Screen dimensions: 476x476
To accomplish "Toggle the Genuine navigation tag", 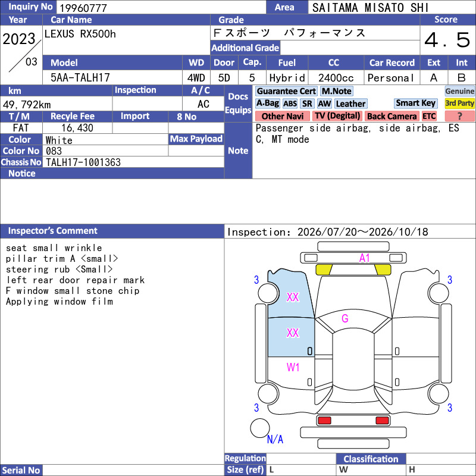I will click(459, 91).
